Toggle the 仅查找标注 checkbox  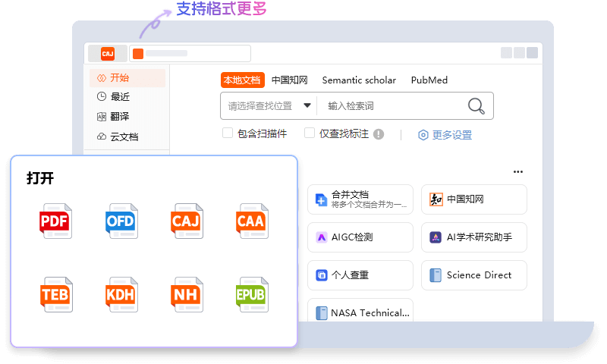pos(310,133)
